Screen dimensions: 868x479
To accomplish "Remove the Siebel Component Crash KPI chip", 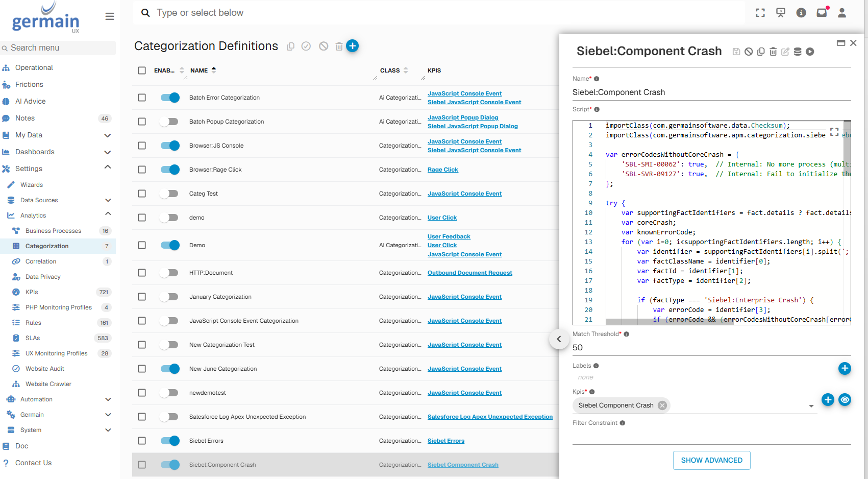I will (x=662, y=405).
